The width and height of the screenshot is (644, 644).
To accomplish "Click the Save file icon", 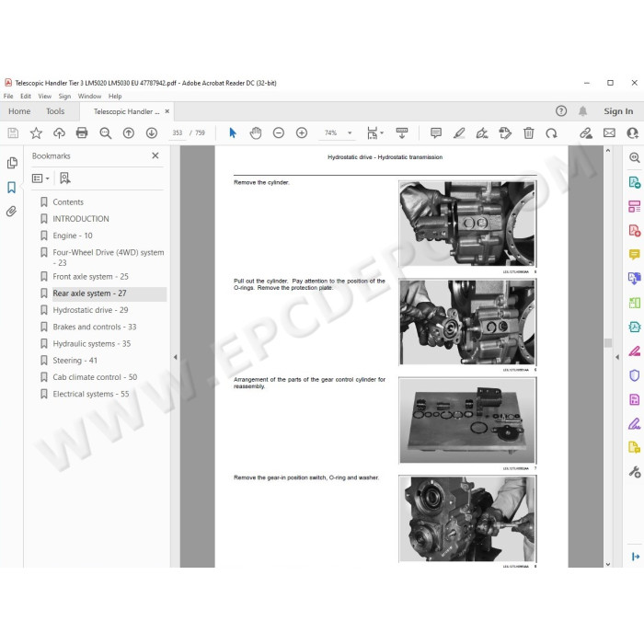I will (x=13, y=132).
